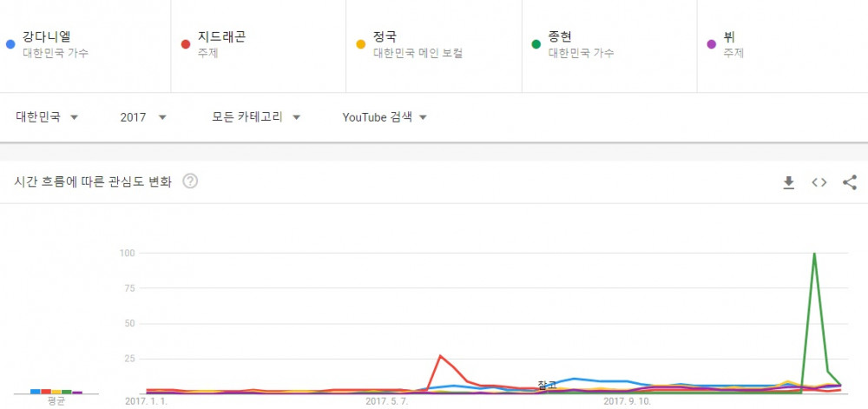Click the green peak of 종현 line
868x409 pixels.
click(x=814, y=254)
